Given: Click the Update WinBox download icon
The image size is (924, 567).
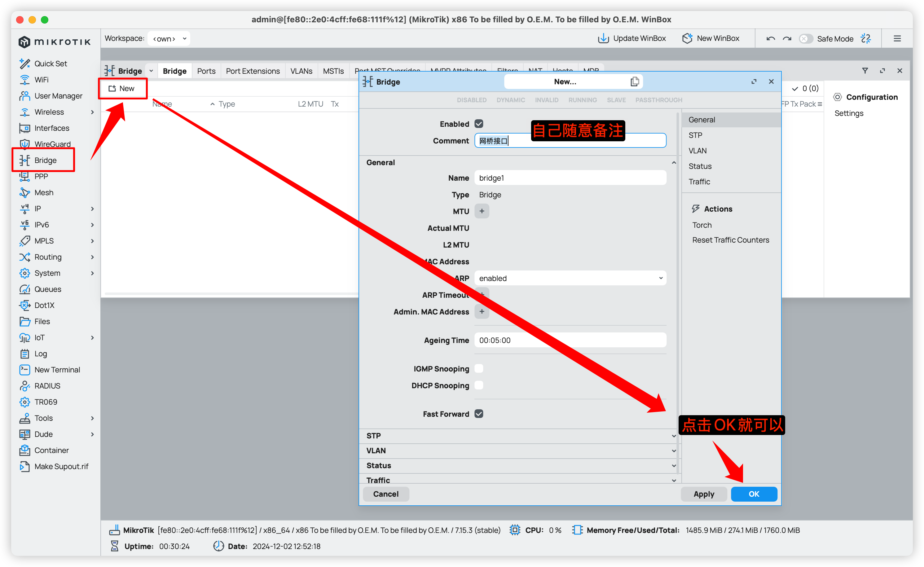Looking at the screenshot, I should point(603,38).
